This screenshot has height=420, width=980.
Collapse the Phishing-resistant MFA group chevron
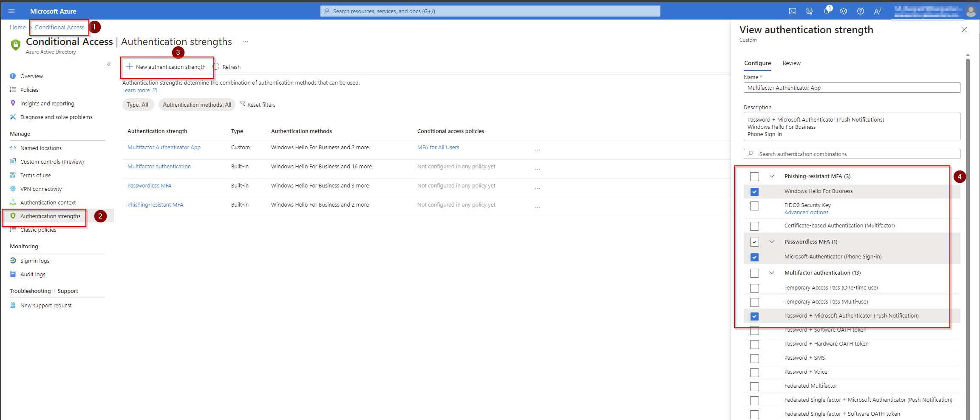coord(772,176)
